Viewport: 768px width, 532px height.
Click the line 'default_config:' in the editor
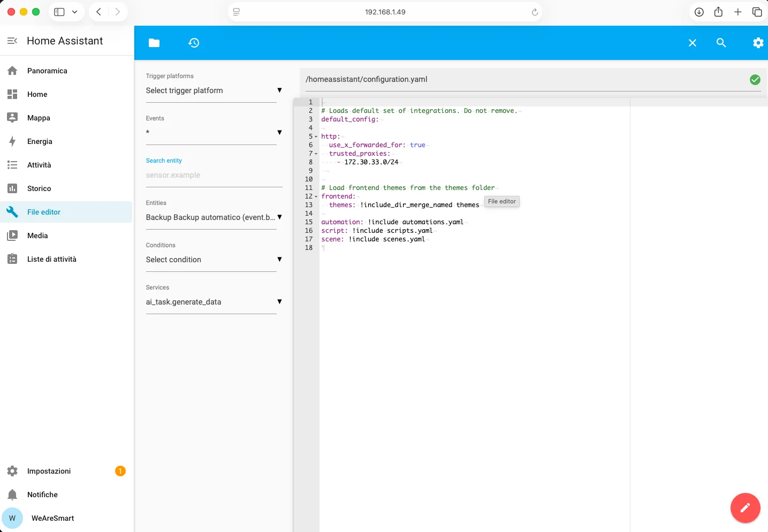pyautogui.click(x=350, y=119)
